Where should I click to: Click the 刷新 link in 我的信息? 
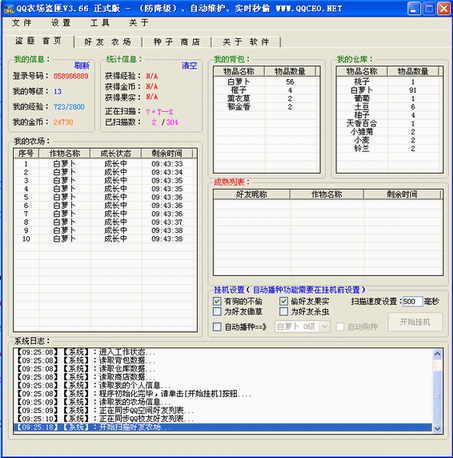[82, 65]
